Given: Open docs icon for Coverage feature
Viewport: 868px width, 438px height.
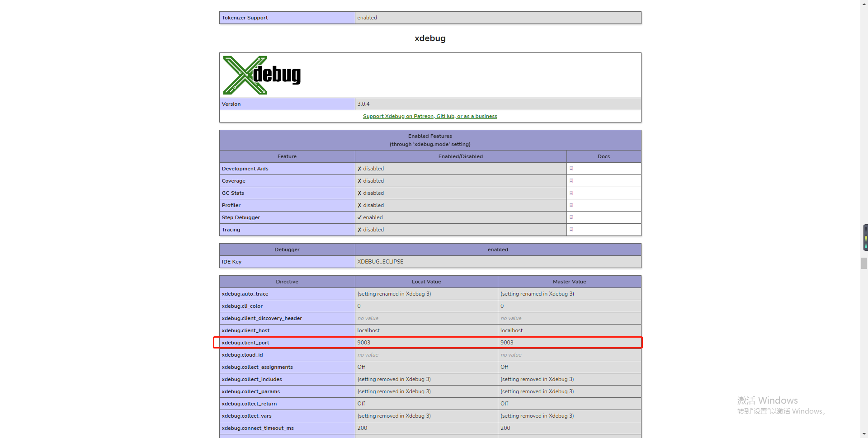Looking at the screenshot, I should pos(571,181).
